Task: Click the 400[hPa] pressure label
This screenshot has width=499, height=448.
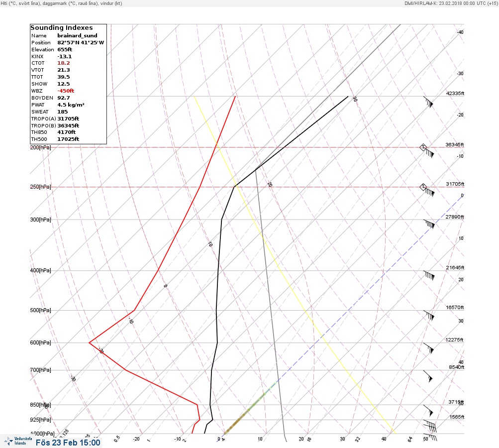Action: click(x=40, y=270)
